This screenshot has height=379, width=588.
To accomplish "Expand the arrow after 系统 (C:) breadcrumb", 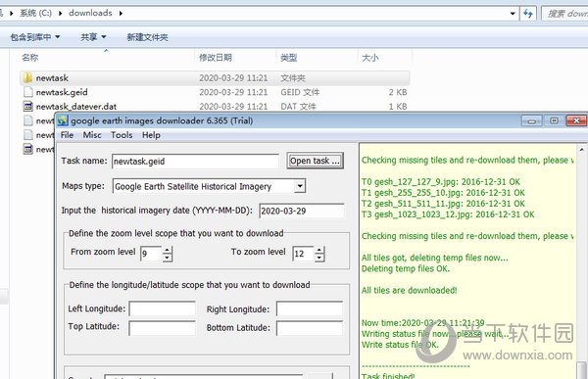I will pos(60,14).
